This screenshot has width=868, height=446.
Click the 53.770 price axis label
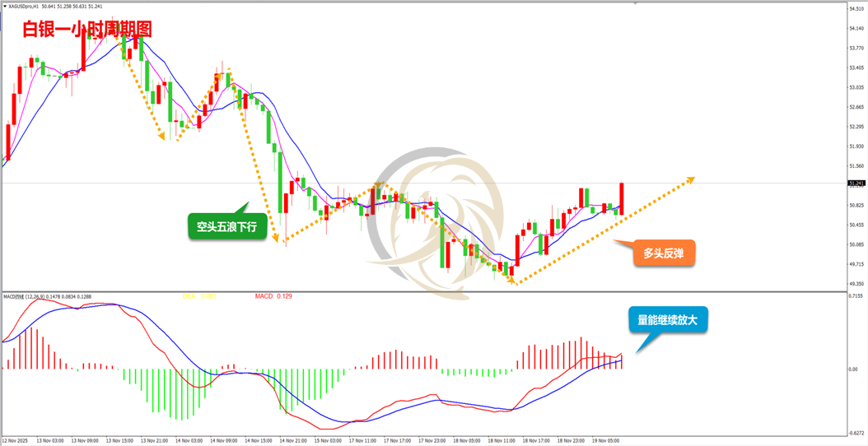[x=856, y=48]
